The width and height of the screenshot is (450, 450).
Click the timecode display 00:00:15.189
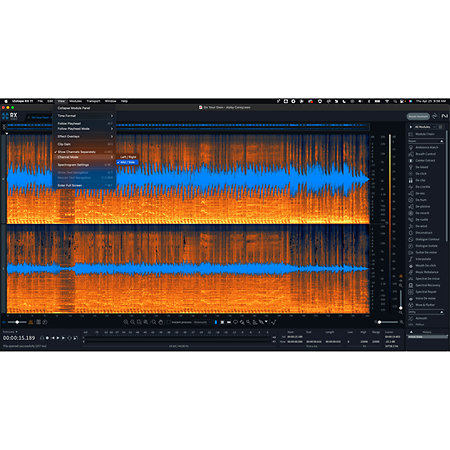point(19,338)
